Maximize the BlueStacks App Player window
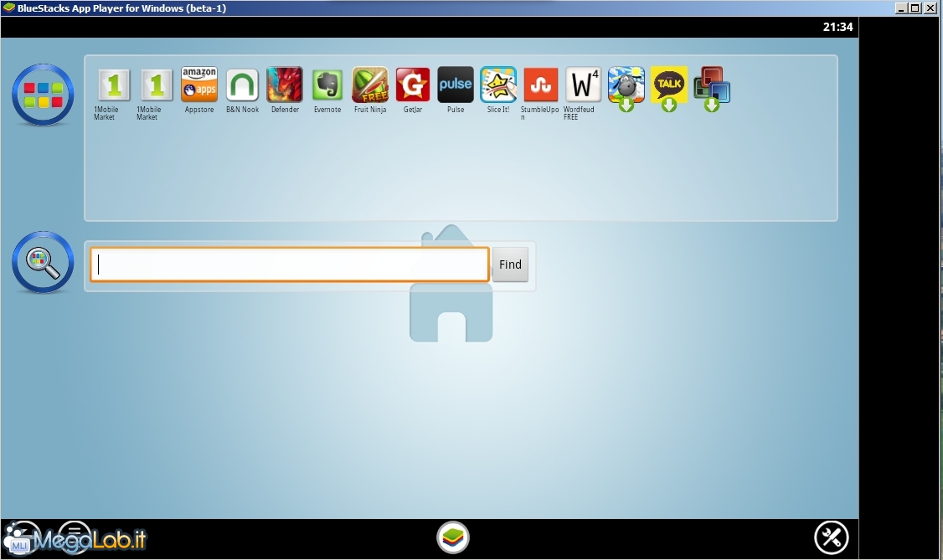This screenshot has width=943, height=560. point(915,8)
